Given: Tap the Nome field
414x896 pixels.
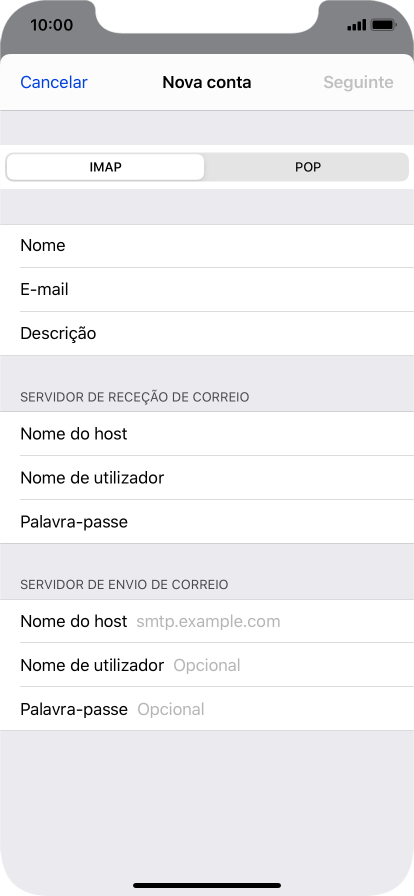Looking at the screenshot, I should point(207,246).
